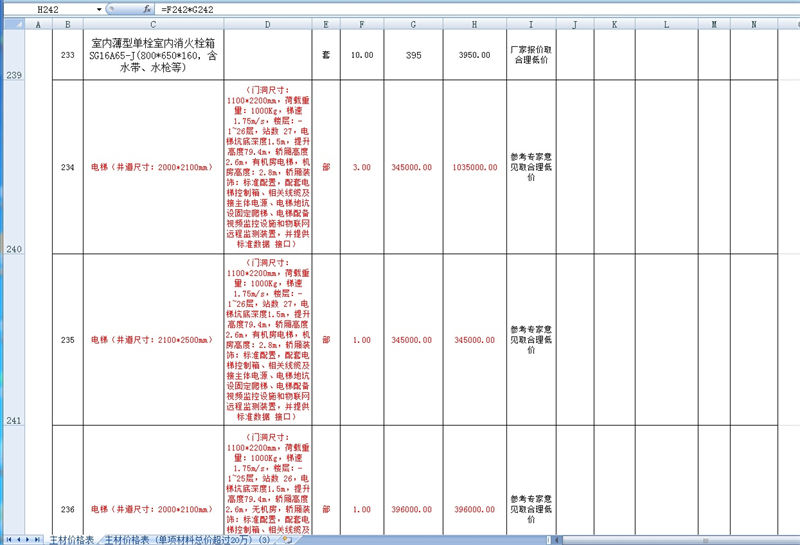Click the insert function fx icon

click(146, 9)
